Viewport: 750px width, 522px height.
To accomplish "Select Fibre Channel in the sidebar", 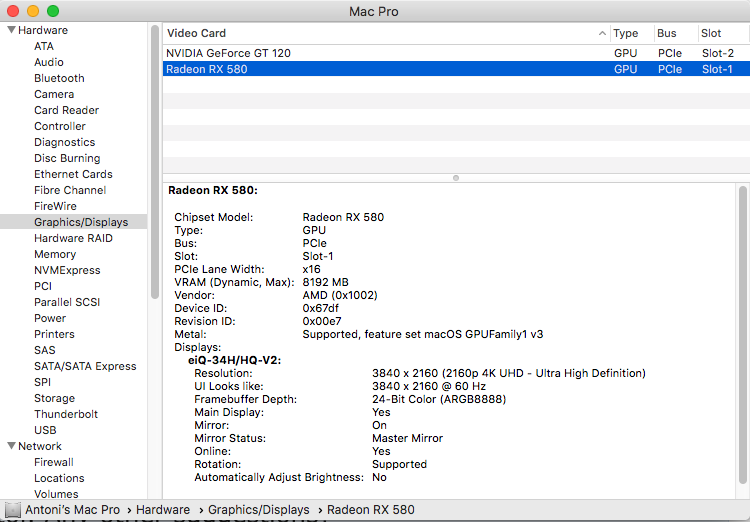I will tap(70, 190).
